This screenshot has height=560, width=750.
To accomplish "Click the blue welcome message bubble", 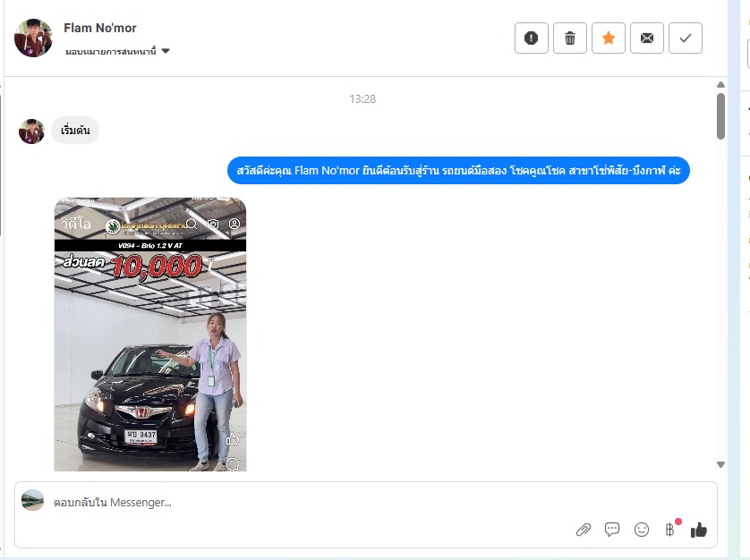I will [458, 170].
